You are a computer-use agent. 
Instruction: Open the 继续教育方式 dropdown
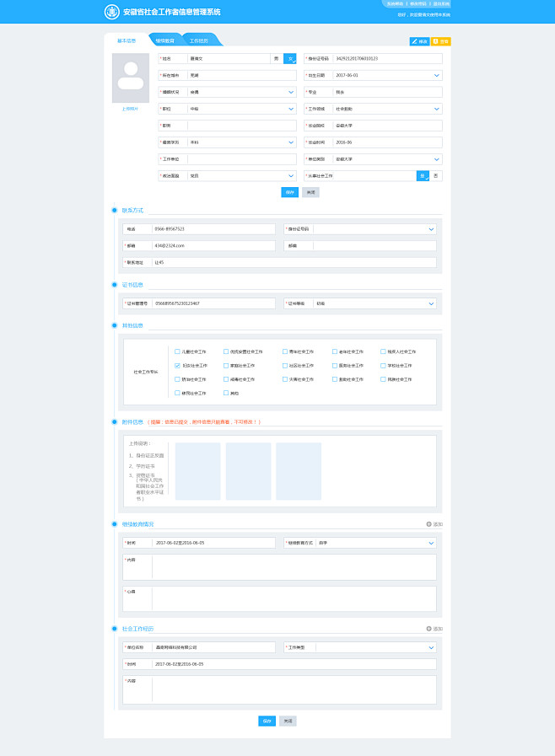click(x=431, y=543)
